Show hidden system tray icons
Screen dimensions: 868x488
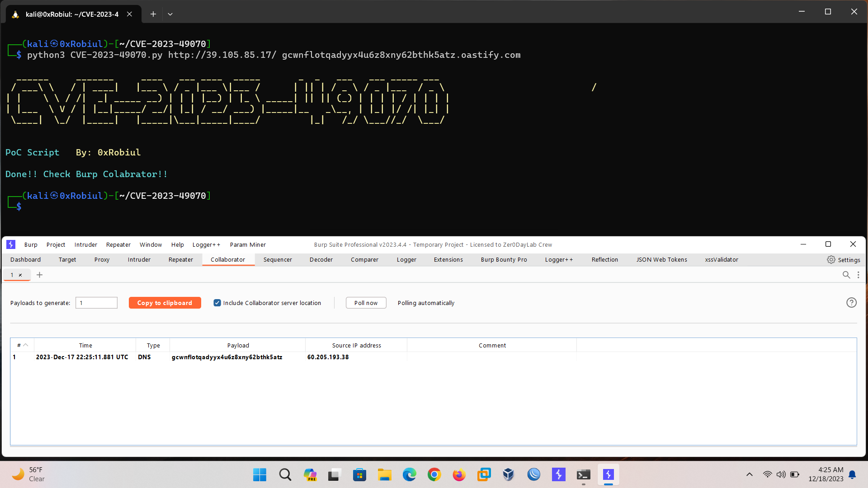pos(749,474)
